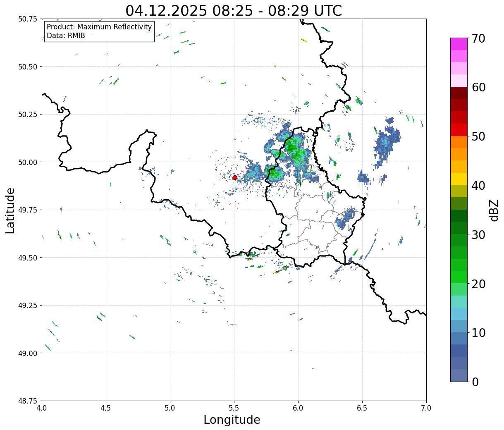Click the latitude tick label 49.75

coord(28,210)
